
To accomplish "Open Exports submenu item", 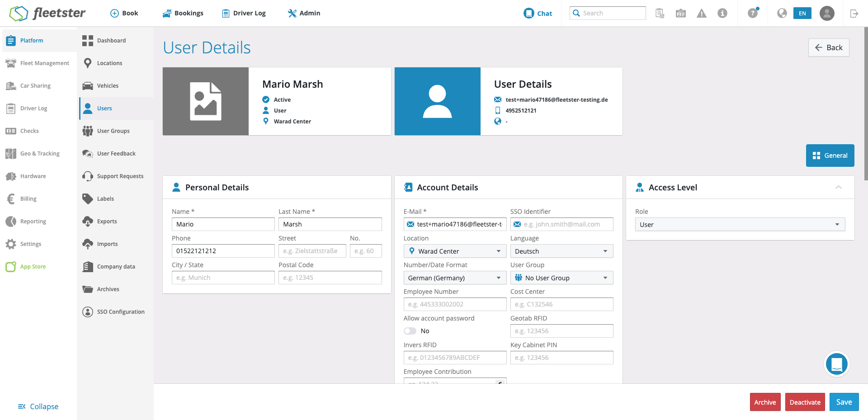I will point(116,222).
